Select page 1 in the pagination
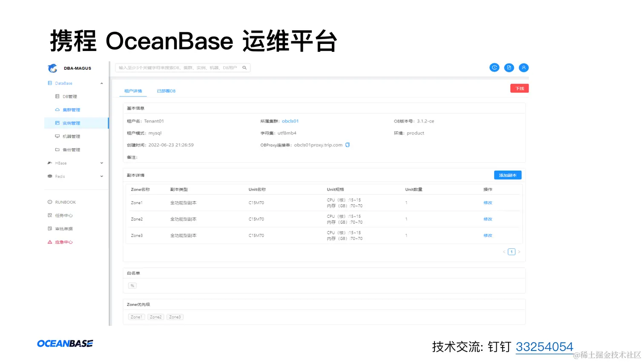The height and width of the screenshot is (362, 644). 512,252
